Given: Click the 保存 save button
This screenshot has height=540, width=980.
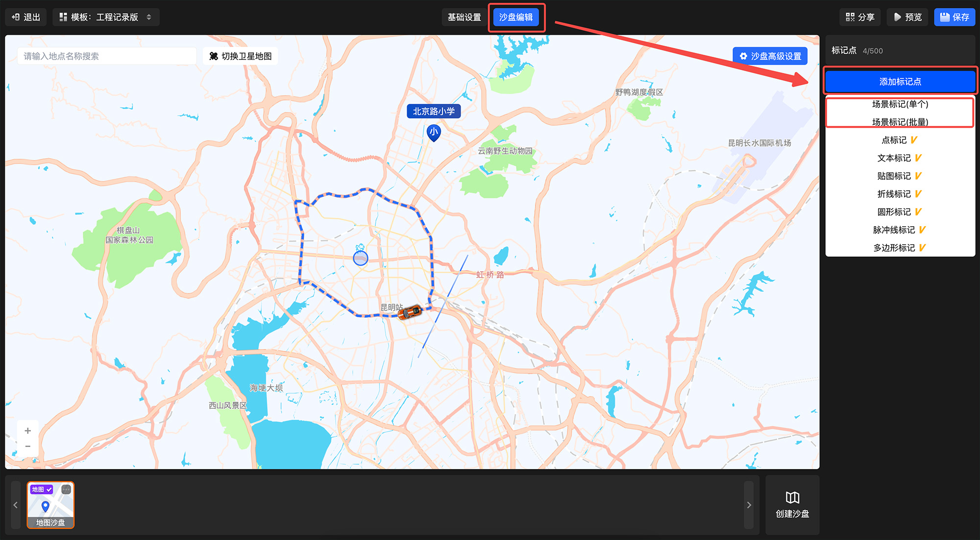Looking at the screenshot, I should click(x=955, y=17).
